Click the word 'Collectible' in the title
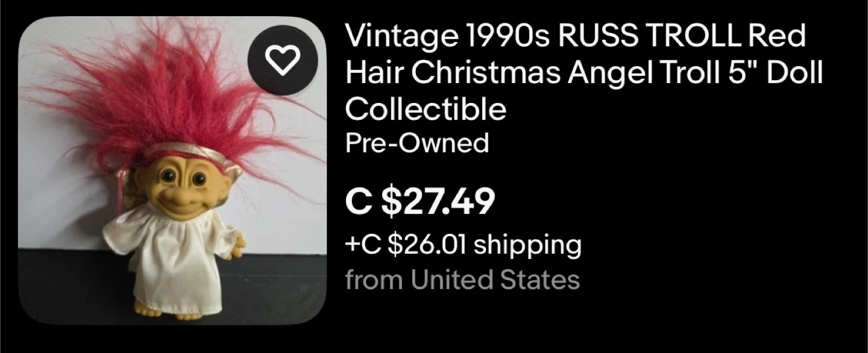The width and height of the screenshot is (868, 353). (x=426, y=109)
